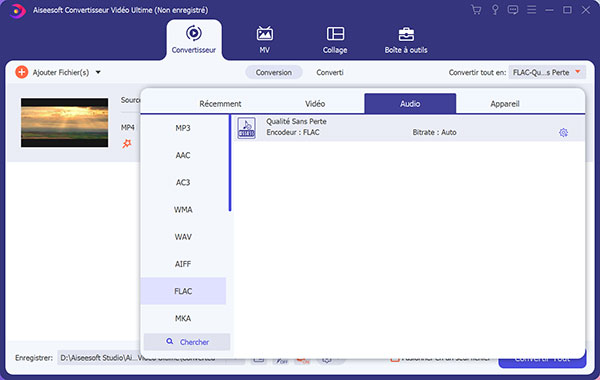
Task: Click the Chercher search field
Action: pos(187,342)
